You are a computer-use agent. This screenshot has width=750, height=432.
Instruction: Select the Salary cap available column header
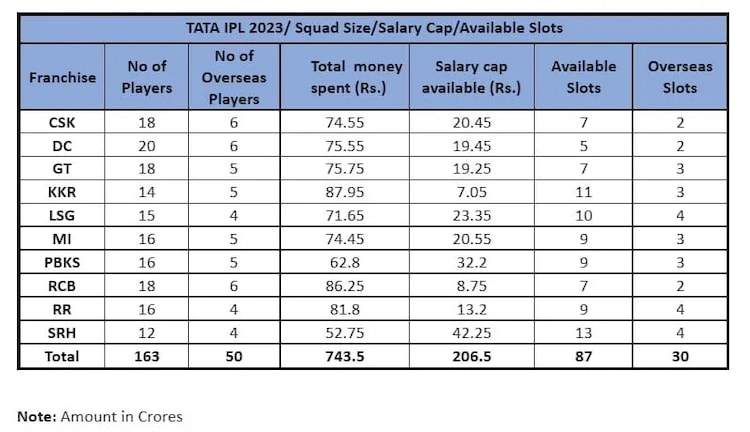[471, 77]
